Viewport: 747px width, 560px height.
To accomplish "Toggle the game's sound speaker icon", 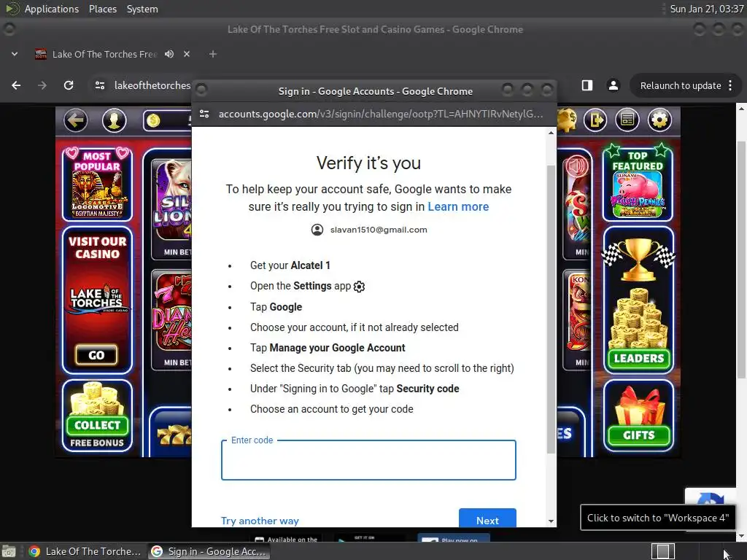I will click(x=576, y=167).
